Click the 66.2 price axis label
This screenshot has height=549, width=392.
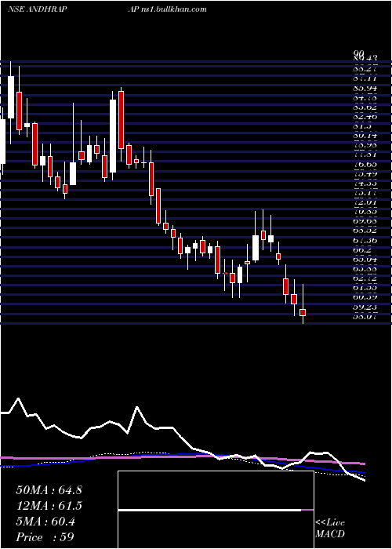pyautogui.click(x=362, y=250)
